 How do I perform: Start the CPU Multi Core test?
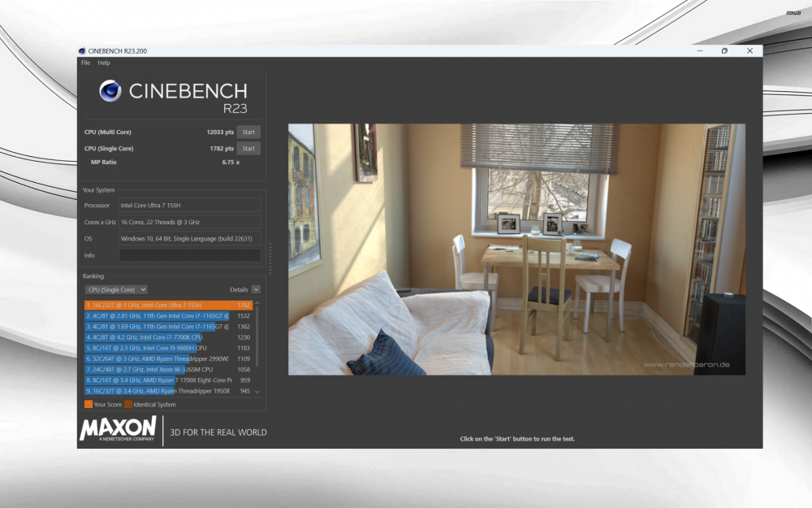[x=248, y=132]
